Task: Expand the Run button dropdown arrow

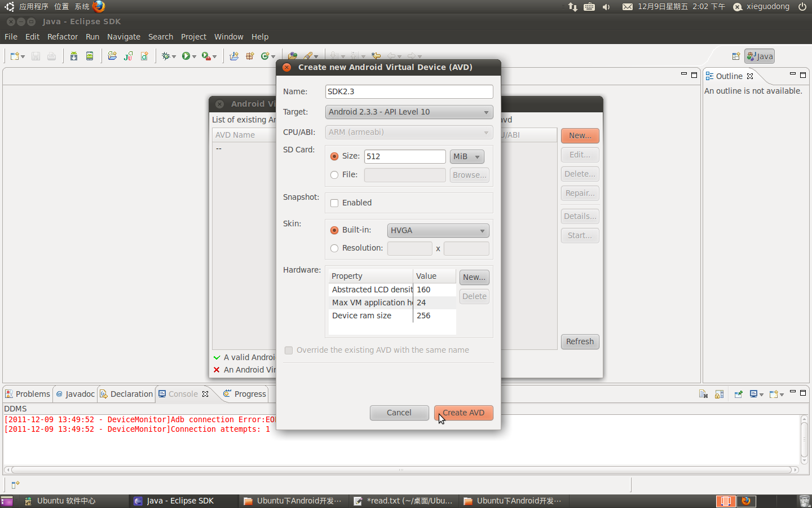Action: (x=194, y=56)
